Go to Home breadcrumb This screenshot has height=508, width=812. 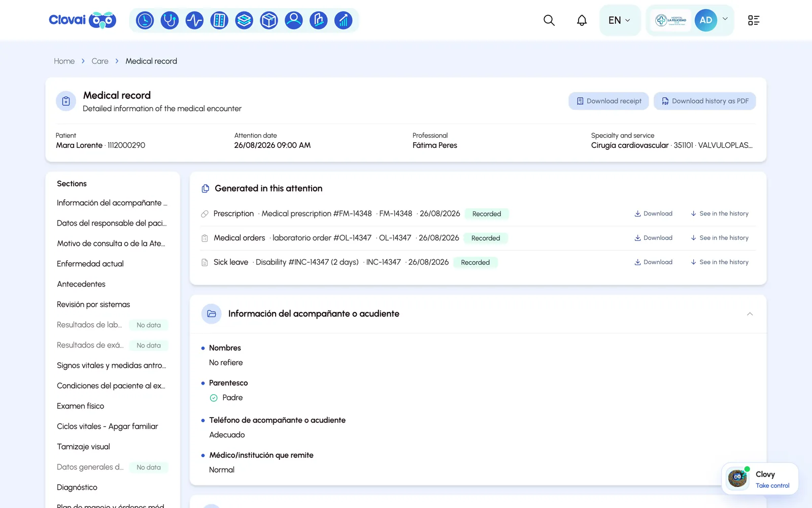click(x=64, y=61)
